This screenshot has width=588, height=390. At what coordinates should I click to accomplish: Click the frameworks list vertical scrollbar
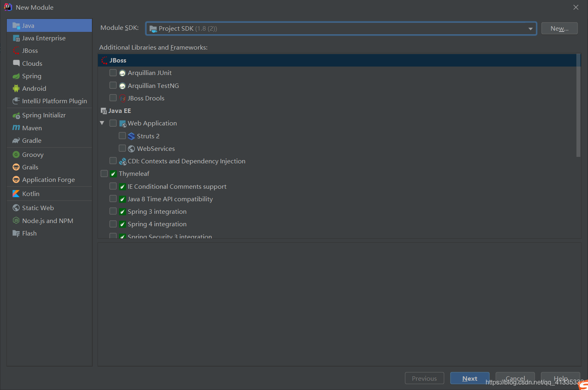[x=578, y=106]
